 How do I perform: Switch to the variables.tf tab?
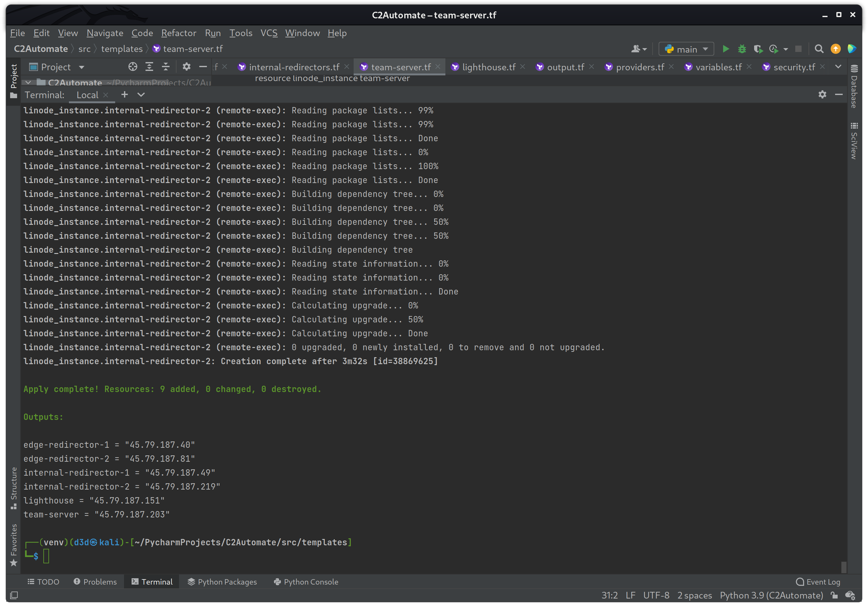pyautogui.click(x=718, y=66)
